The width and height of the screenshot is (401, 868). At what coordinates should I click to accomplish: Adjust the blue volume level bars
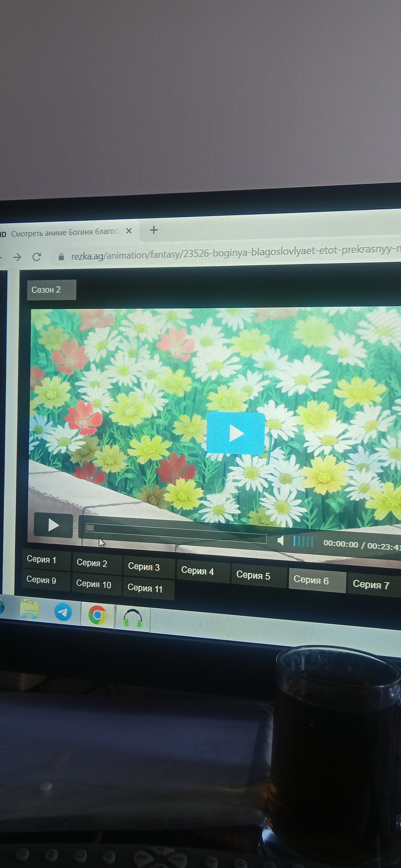[x=303, y=541]
